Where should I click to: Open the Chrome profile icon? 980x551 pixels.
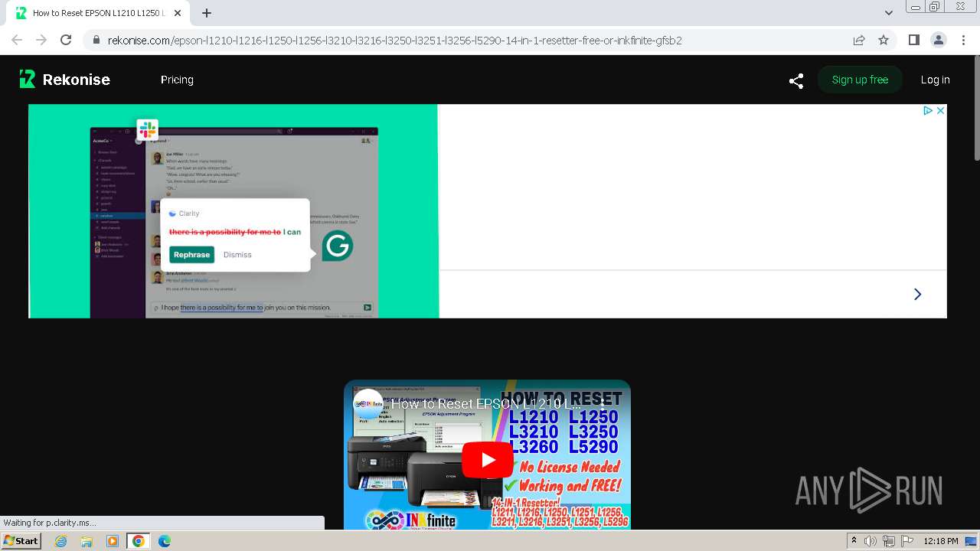coord(938,40)
